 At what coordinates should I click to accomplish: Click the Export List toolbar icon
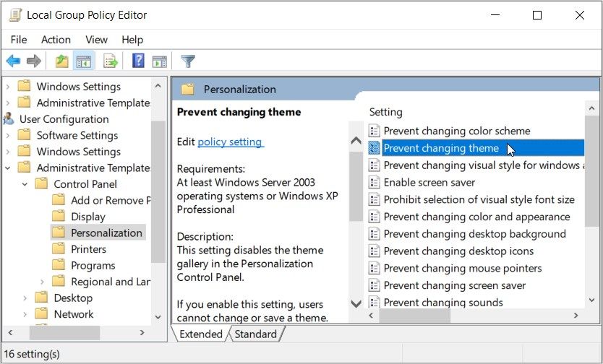111,61
